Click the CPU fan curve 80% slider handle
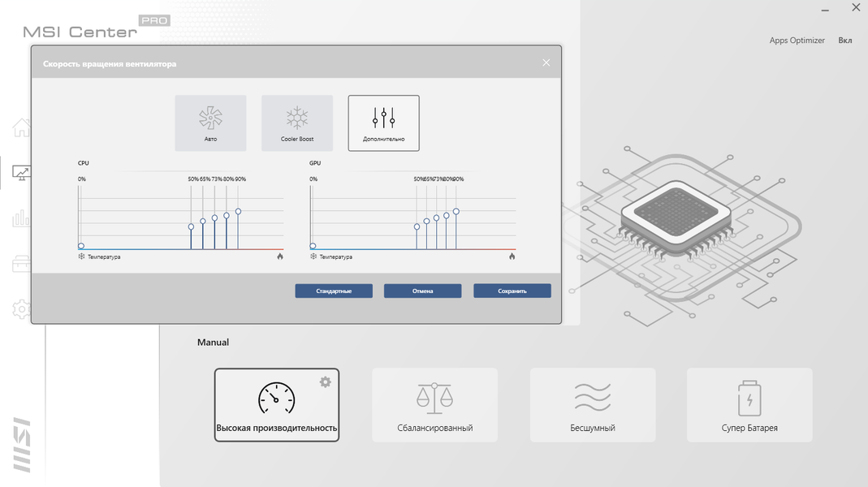Screen dimensions: 868x487 [x=227, y=215]
